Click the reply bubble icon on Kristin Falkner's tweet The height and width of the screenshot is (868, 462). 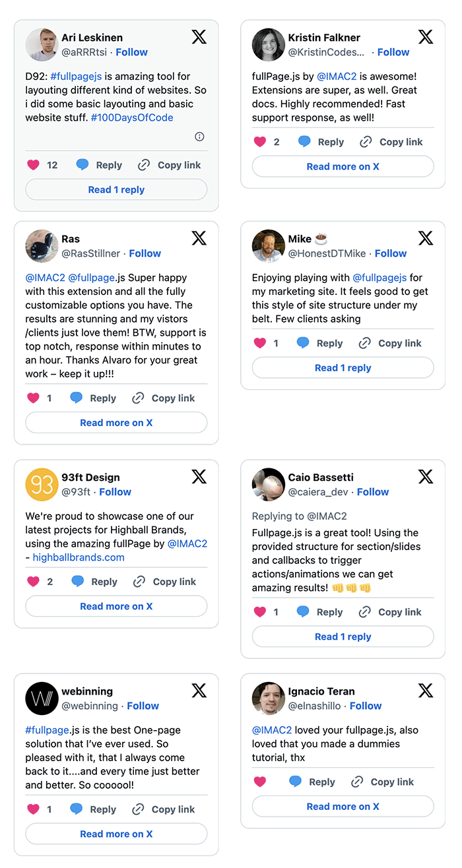[304, 142]
